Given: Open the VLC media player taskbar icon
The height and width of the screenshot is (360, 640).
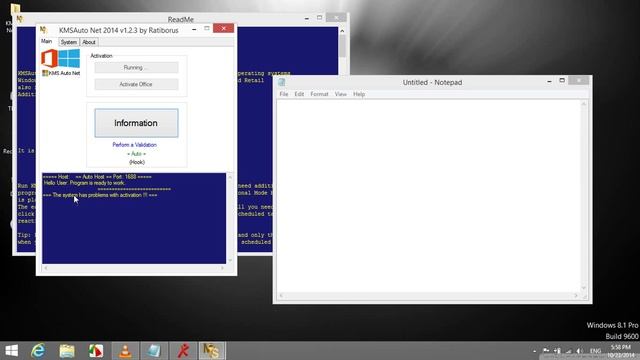Looking at the screenshot, I should [x=125, y=351].
